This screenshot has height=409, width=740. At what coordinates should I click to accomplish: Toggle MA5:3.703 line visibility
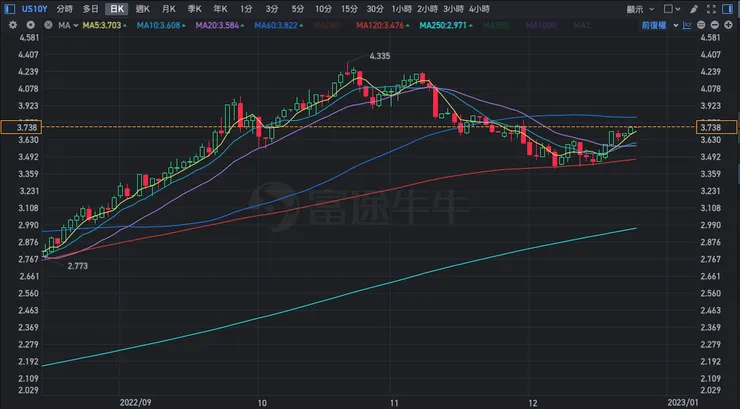[104, 25]
